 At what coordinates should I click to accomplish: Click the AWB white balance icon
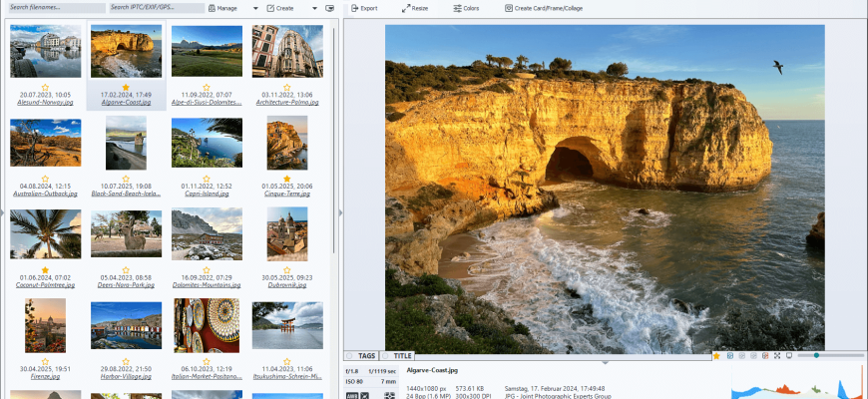(x=352, y=396)
